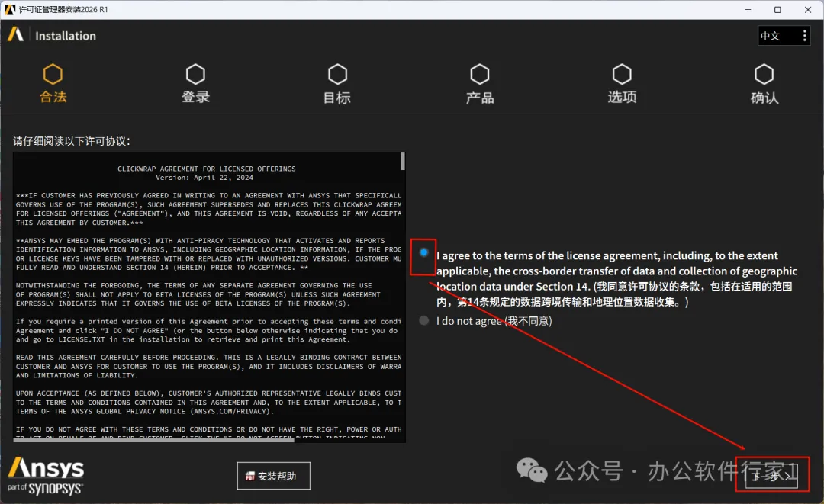Click the Ansys Synopsys logo at bottom left
Image resolution: width=824 pixels, height=504 pixels.
tap(46, 476)
